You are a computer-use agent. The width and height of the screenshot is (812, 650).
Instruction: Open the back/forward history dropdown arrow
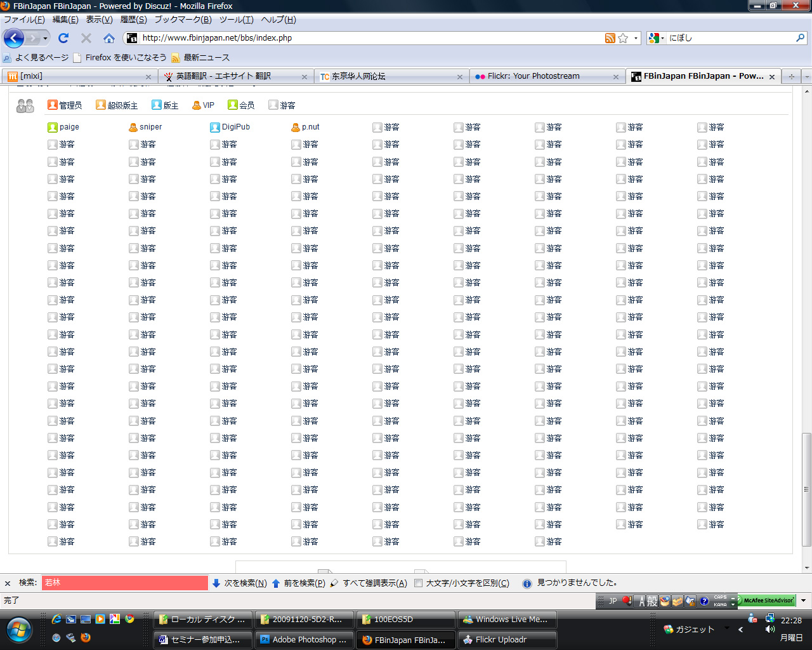click(x=45, y=39)
